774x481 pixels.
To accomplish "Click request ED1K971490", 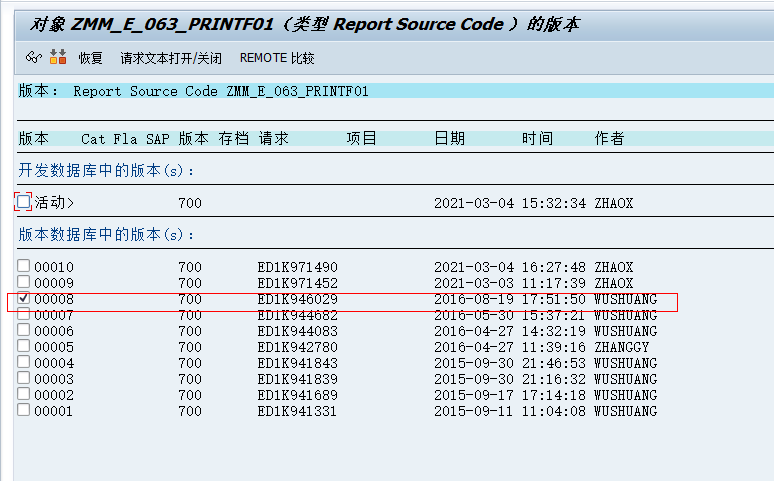I will point(298,267).
